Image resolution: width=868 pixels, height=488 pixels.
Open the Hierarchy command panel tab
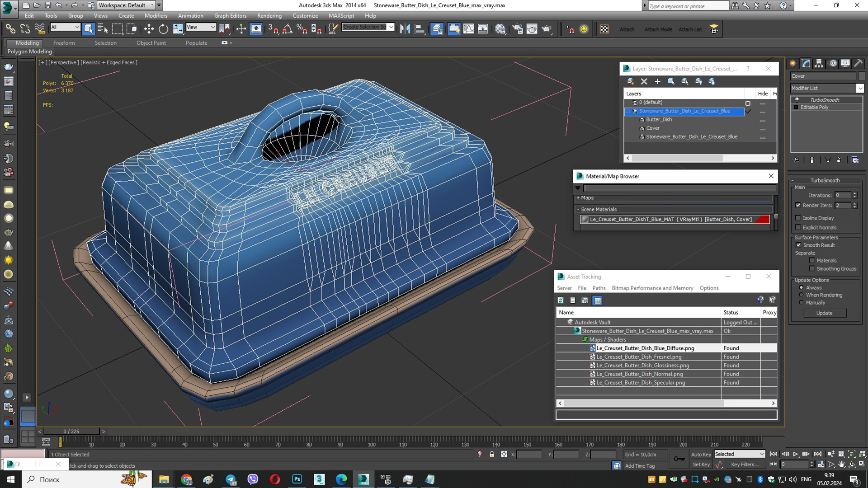pos(819,63)
